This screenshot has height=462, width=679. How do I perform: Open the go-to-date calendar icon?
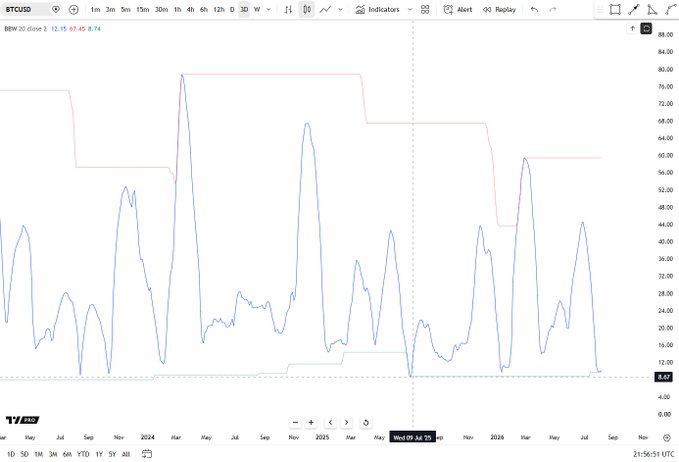click(x=147, y=454)
